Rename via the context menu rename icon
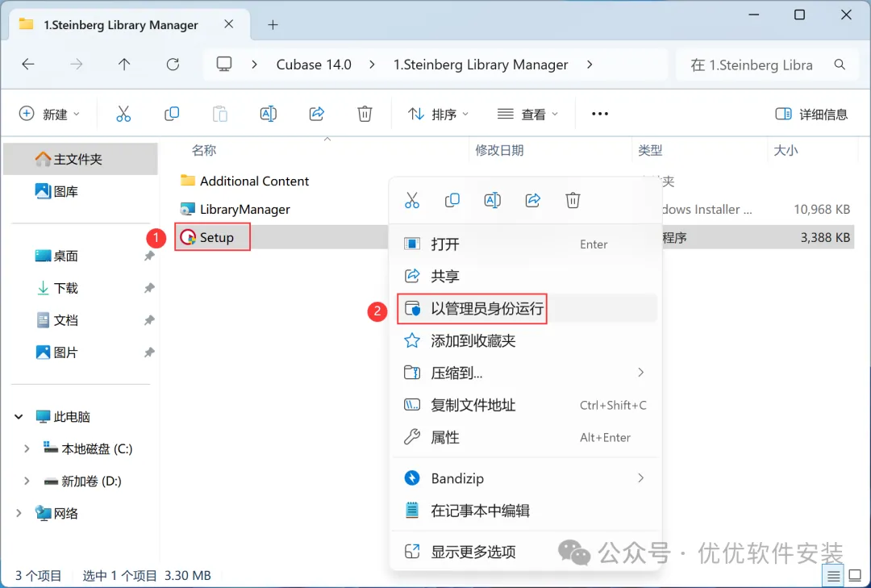The width and height of the screenshot is (871, 588). pyautogui.click(x=492, y=200)
